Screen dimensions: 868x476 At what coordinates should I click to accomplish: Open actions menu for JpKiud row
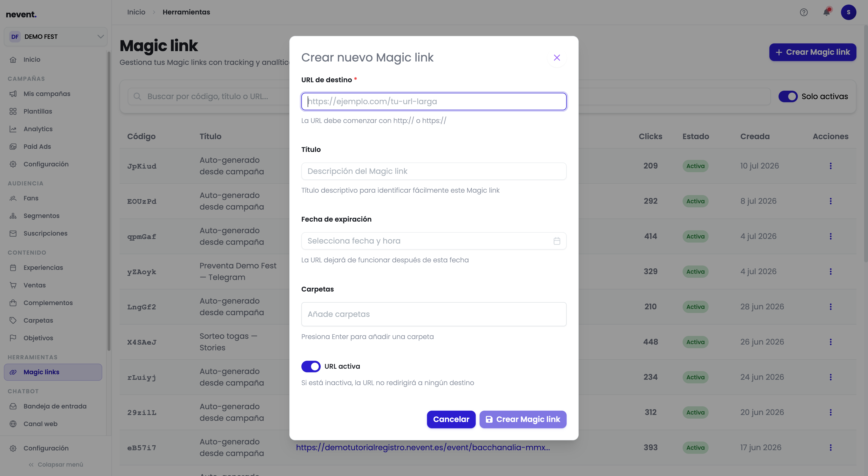(831, 166)
